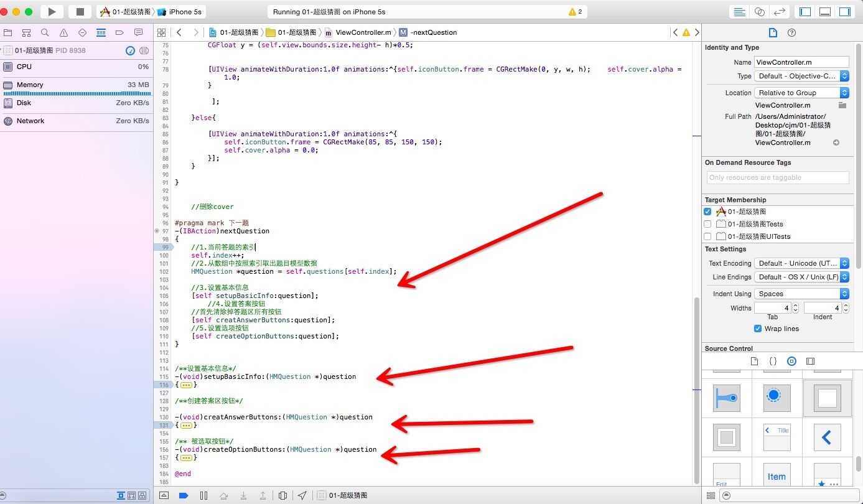
Task: Show the Standard editor
Action: (x=739, y=12)
